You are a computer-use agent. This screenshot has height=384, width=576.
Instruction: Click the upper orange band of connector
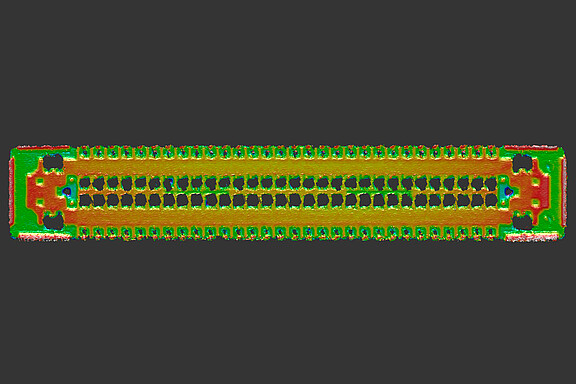click(x=288, y=167)
